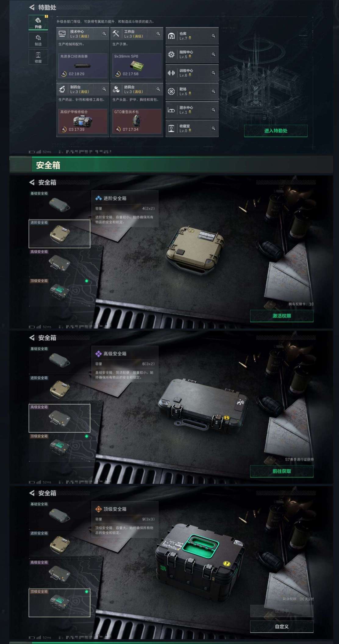
Task: Open the 收藏 collection sidebar icon
Action: click(38, 57)
